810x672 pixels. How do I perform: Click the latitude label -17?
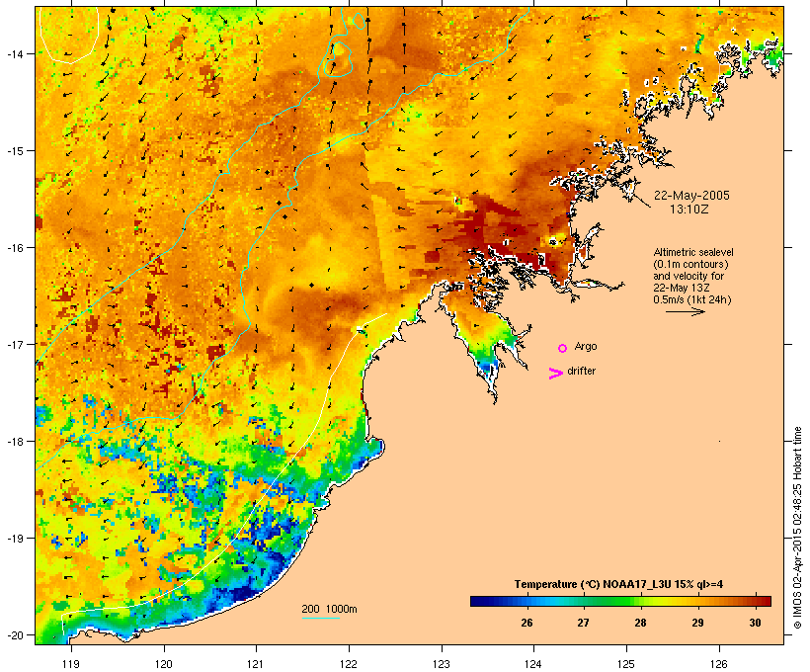(x=14, y=344)
